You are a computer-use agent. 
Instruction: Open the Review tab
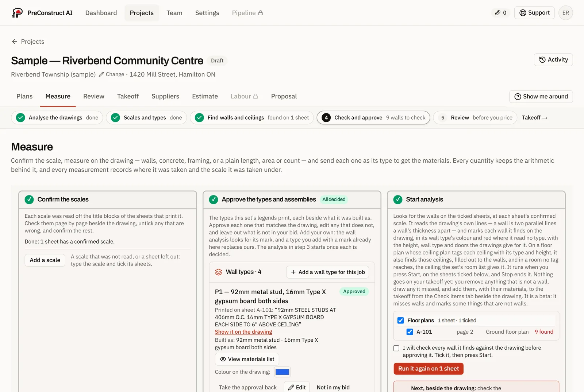pyautogui.click(x=94, y=96)
